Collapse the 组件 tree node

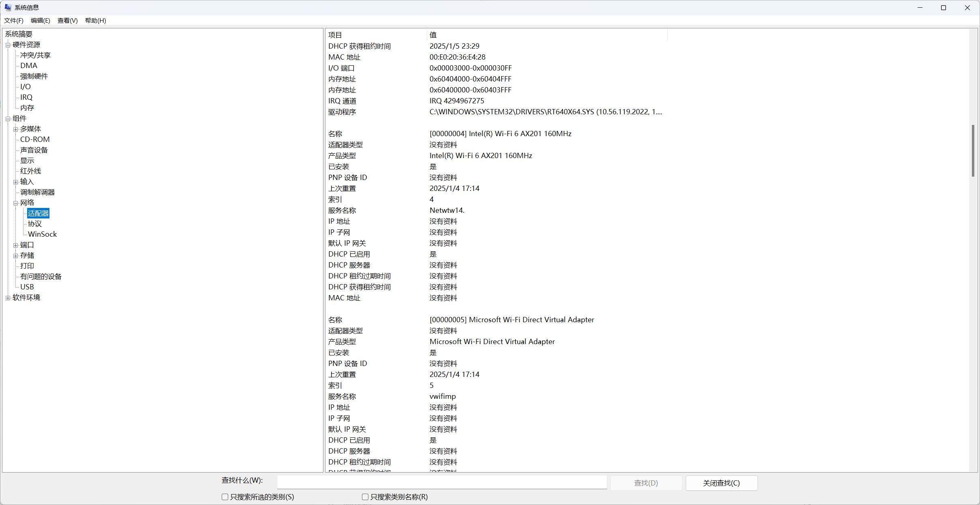click(x=8, y=119)
